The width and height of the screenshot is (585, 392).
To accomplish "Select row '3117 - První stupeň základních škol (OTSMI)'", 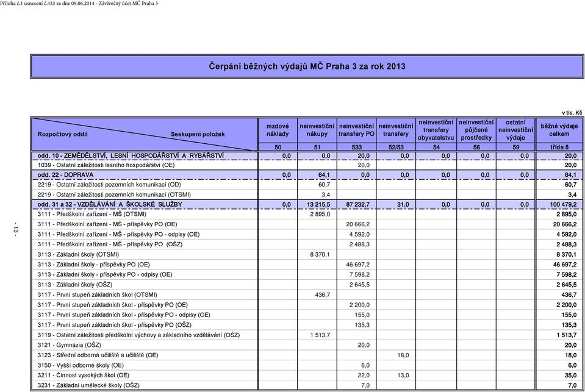I will (x=307, y=294).
